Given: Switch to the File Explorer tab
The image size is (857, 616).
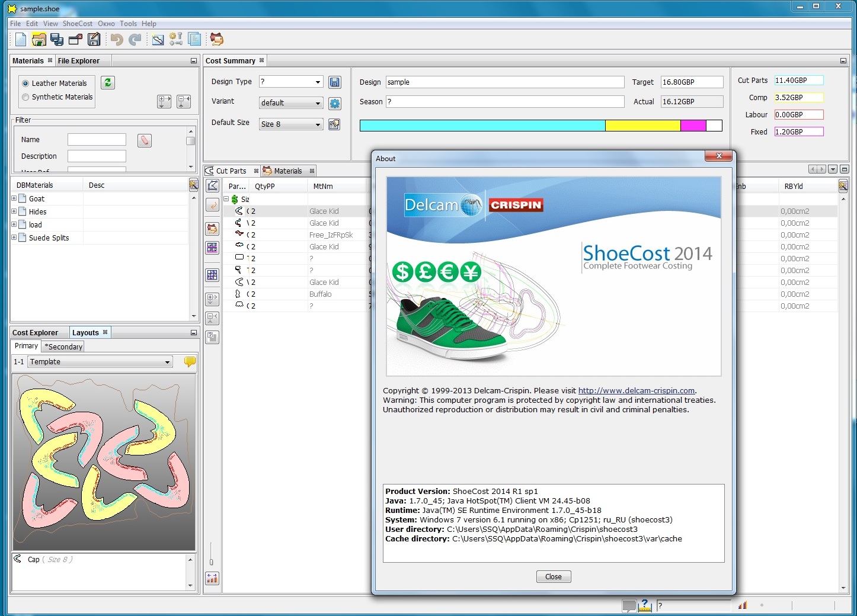Looking at the screenshot, I should (79, 60).
